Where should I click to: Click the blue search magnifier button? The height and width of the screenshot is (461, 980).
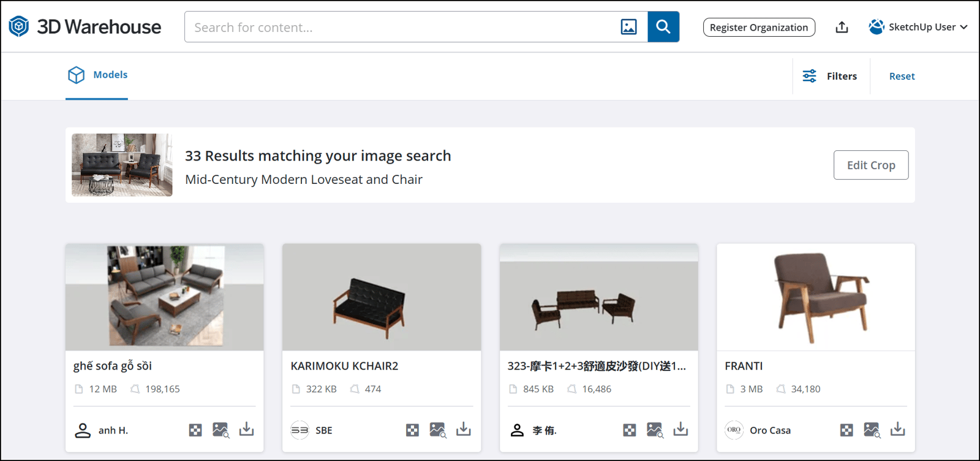point(663,27)
